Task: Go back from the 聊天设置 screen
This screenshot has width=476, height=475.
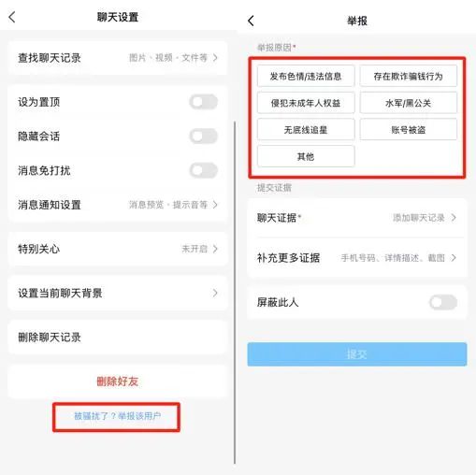Action: pos(12,17)
